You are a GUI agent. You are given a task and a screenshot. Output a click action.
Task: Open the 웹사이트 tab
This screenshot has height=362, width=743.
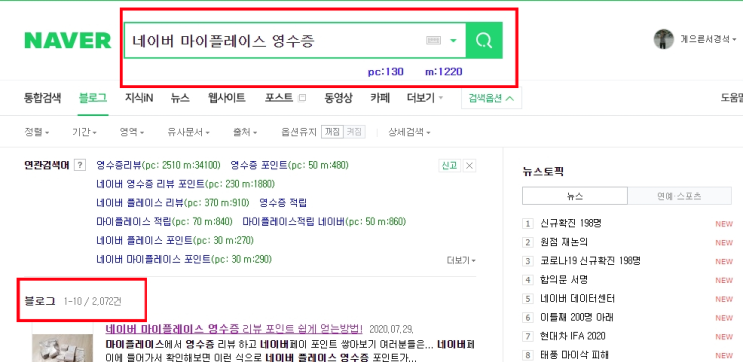pos(227,98)
